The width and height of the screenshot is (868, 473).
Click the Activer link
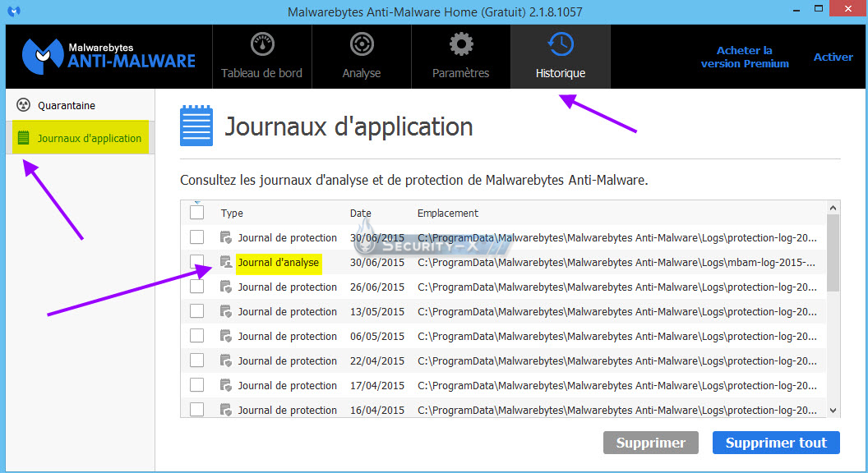(833, 57)
